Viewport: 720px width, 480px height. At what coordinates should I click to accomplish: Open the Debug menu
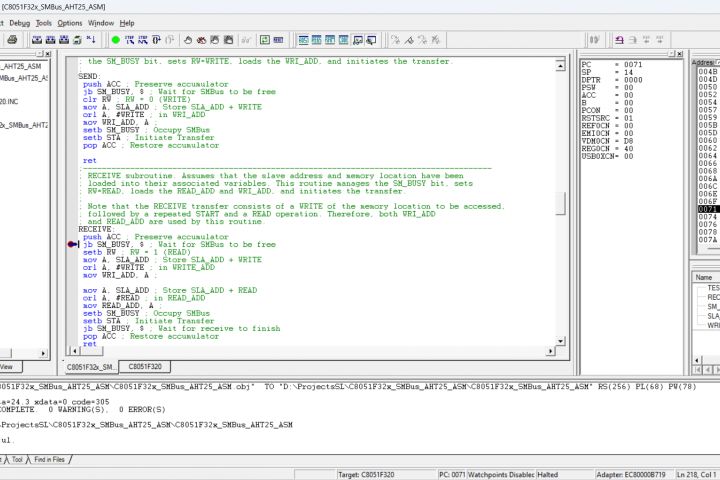[19, 23]
